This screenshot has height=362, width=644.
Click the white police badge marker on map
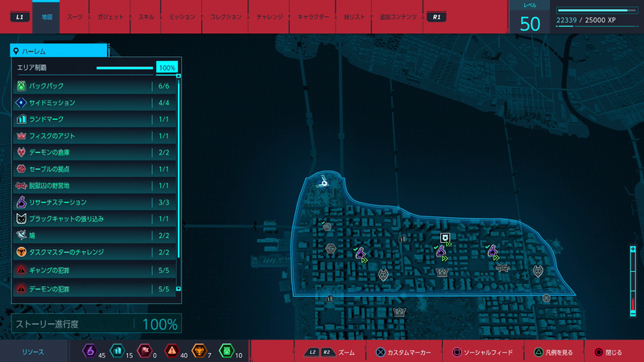(445, 237)
